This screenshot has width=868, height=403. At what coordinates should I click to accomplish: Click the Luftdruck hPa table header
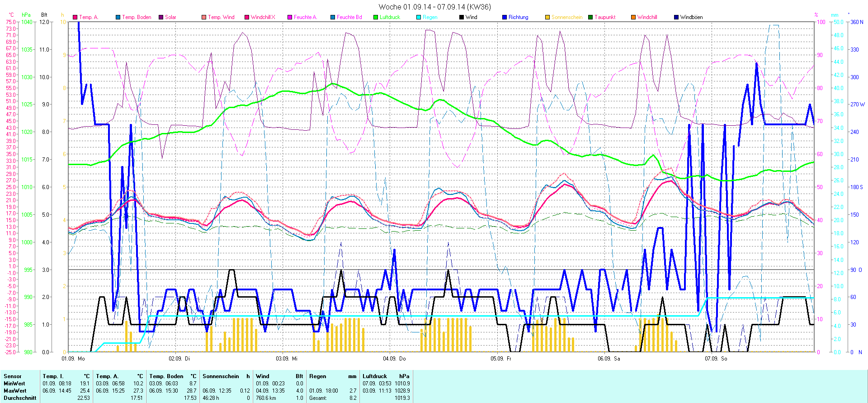(x=386, y=376)
